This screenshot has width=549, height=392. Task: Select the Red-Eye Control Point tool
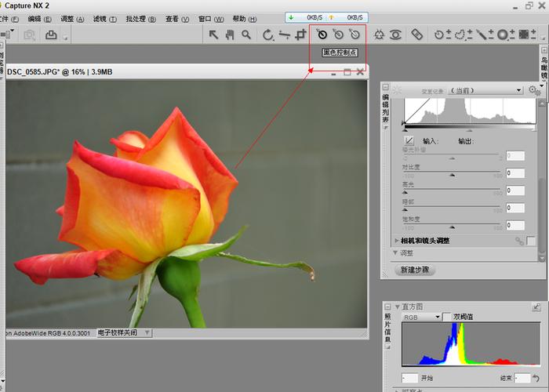395,34
